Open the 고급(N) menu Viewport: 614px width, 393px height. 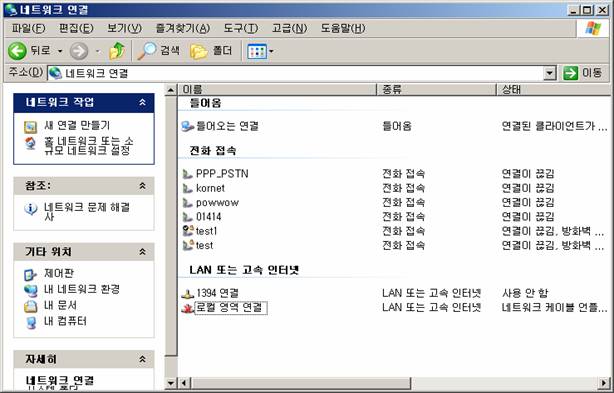[289, 28]
